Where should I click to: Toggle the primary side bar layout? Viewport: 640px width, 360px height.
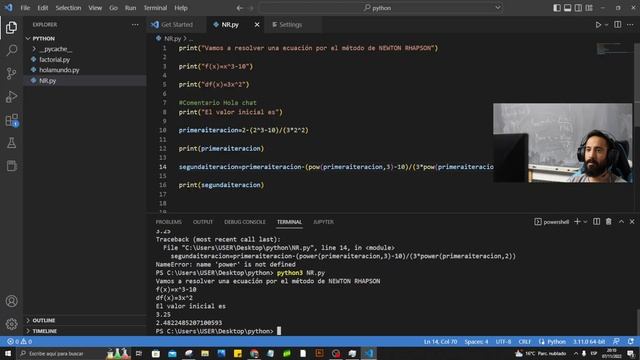[557, 8]
